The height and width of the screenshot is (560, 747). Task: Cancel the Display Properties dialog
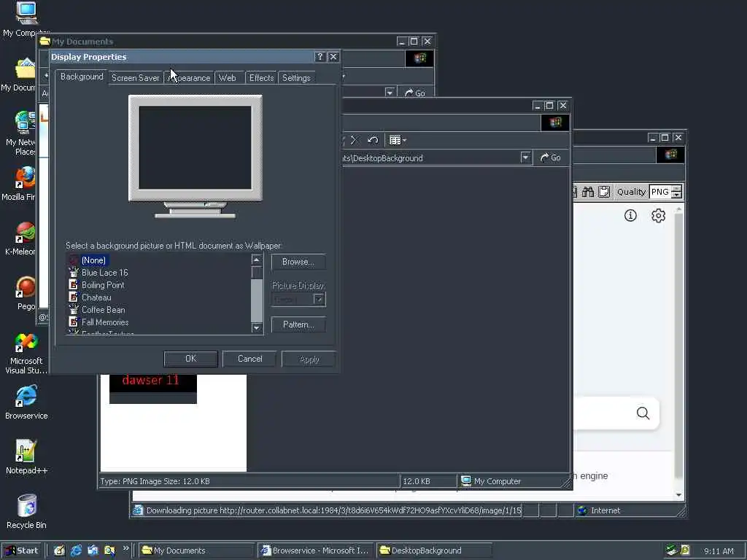pyautogui.click(x=249, y=359)
